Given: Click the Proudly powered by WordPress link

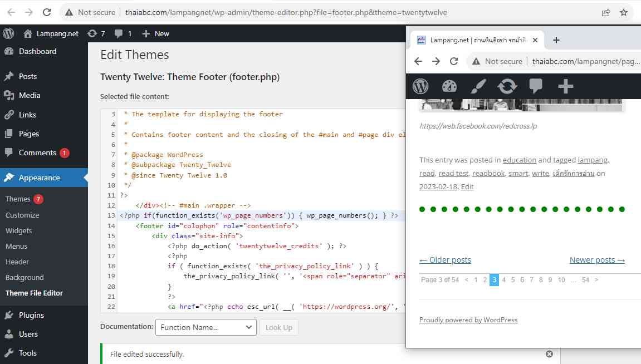Looking at the screenshot, I should [x=468, y=320].
